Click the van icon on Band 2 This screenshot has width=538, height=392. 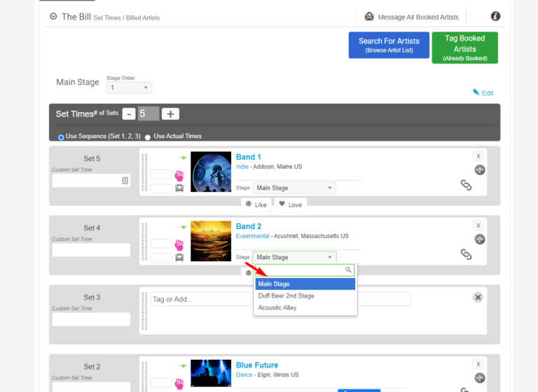[179, 258]
